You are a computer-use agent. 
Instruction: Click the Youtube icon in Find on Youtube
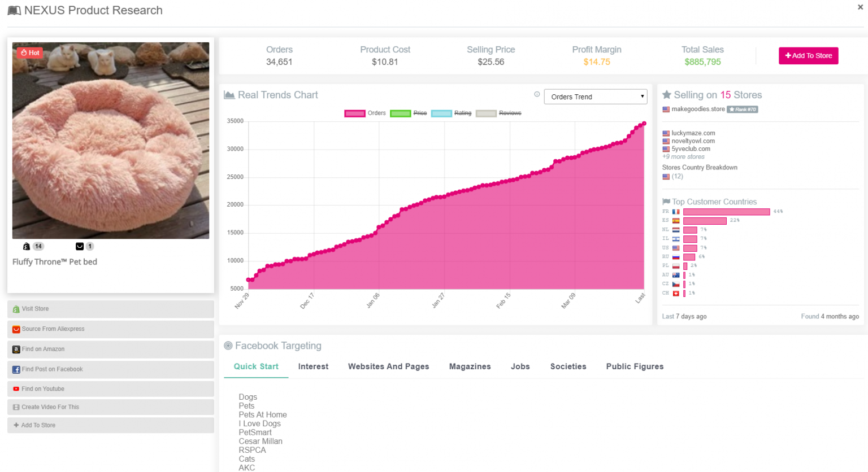[16, 389]
